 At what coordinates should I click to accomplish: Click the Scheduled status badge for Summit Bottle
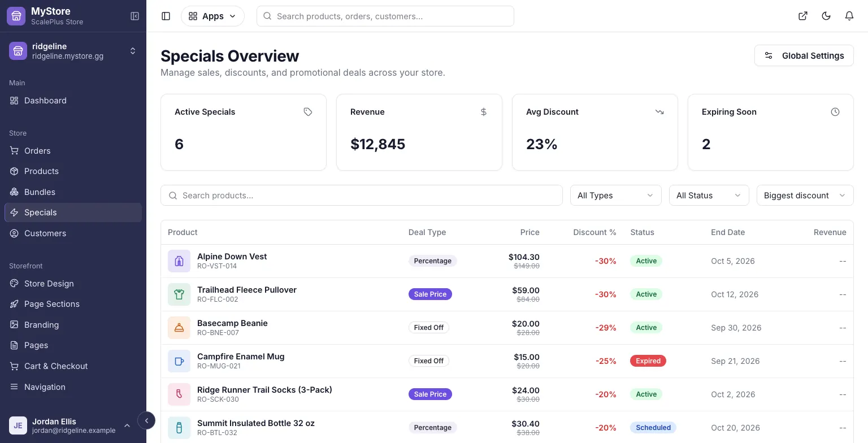point(653,428)
